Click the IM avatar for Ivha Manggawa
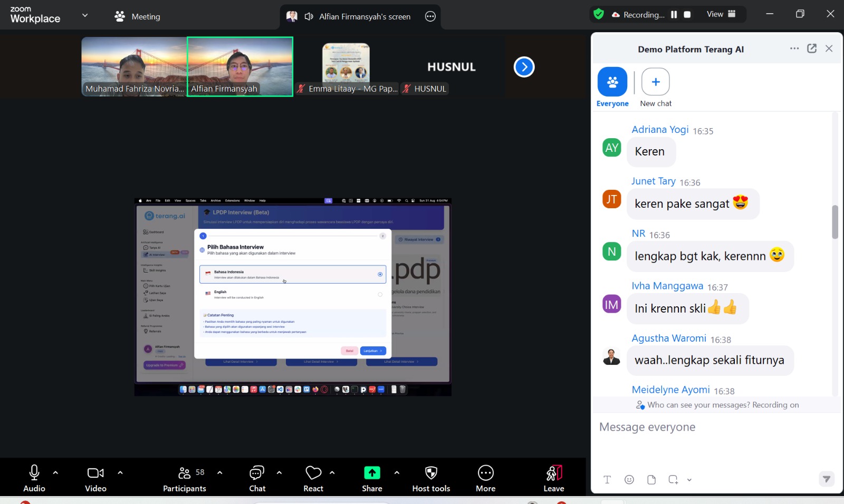The image size is (844, 504). [612, 304]
